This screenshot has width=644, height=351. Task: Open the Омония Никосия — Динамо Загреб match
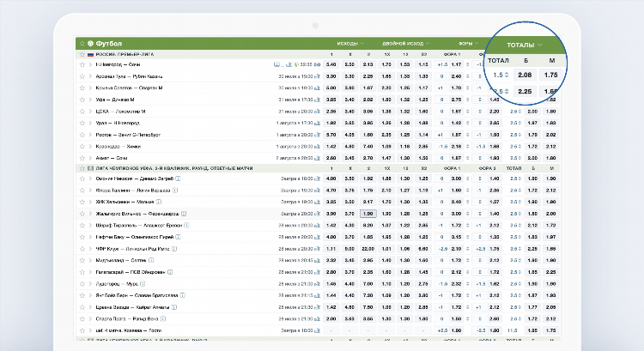(134, 179)
